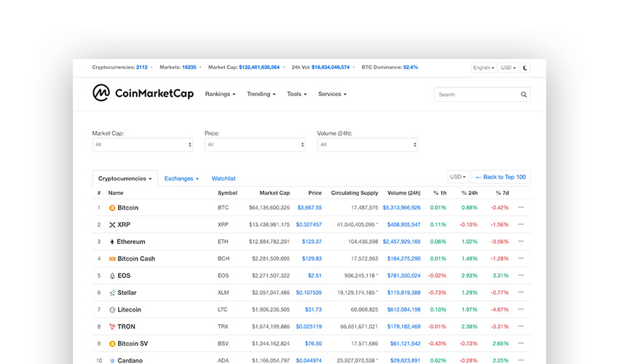
Task: Open more options for Ethereum row
Action: 521,241
